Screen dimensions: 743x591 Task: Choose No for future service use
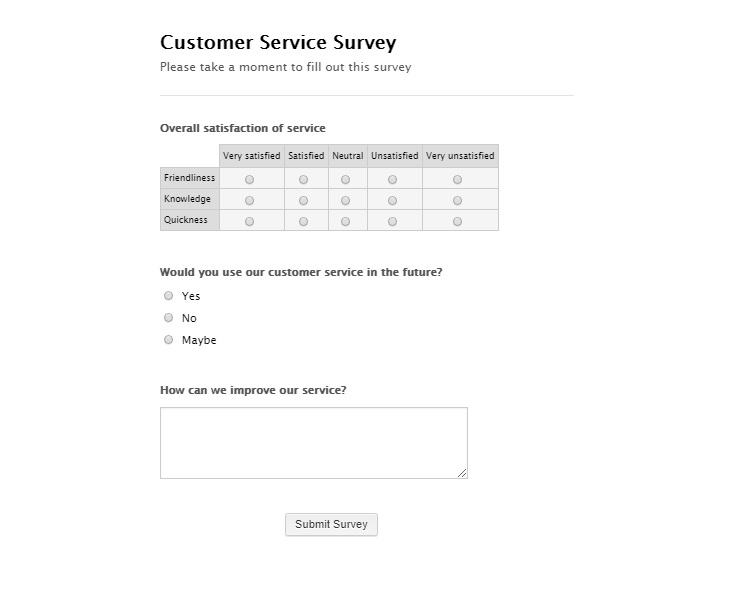(169, 318)
